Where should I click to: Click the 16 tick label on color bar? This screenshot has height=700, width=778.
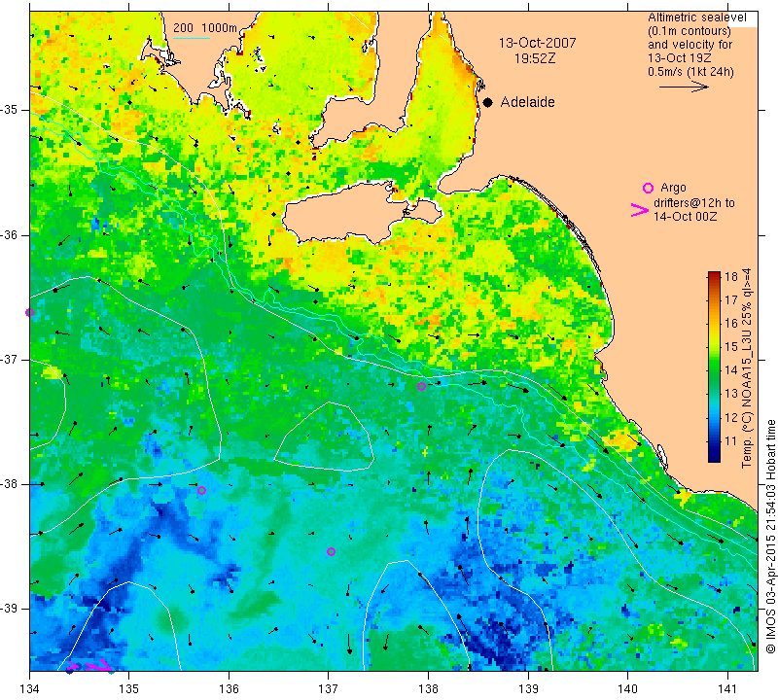pos(731,324)
